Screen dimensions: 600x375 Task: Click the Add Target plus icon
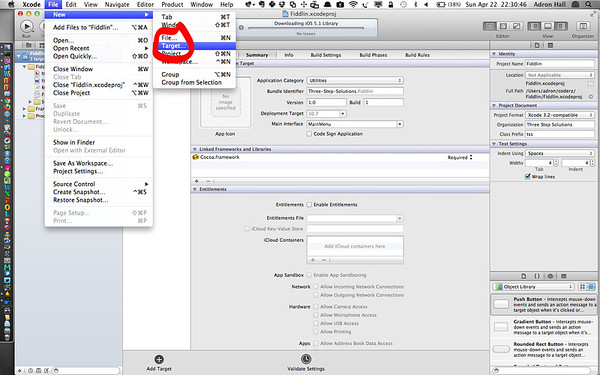click(x=159, y=359)
